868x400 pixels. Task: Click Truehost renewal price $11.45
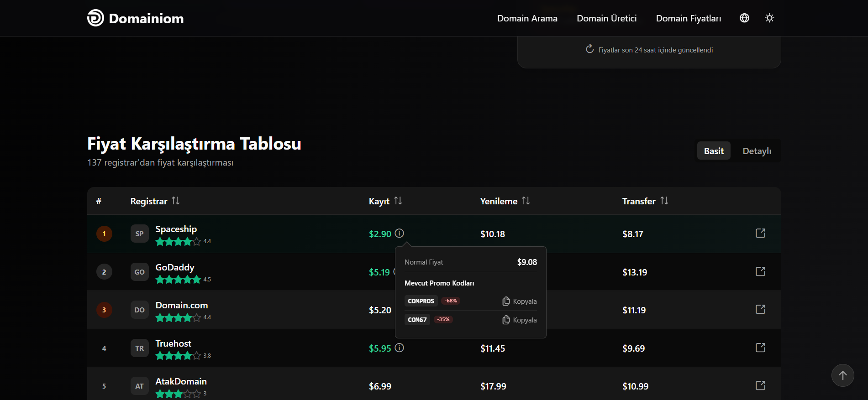click(493, 348)
